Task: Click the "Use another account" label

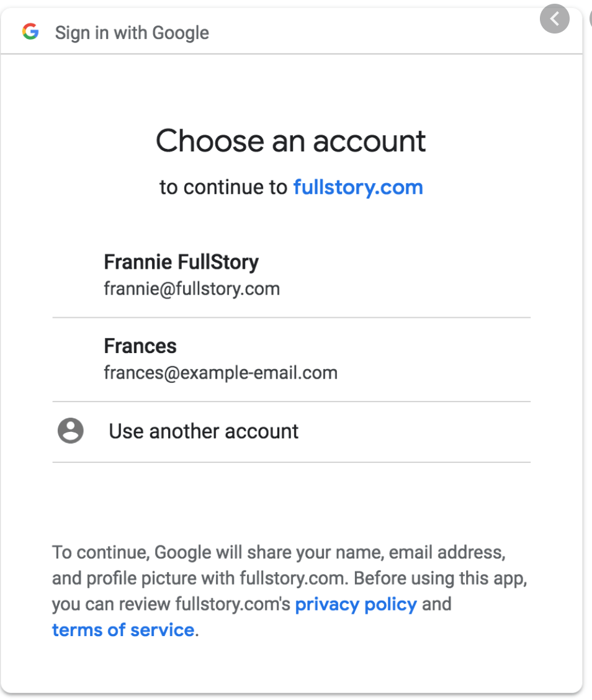Action: coord(204,431)
